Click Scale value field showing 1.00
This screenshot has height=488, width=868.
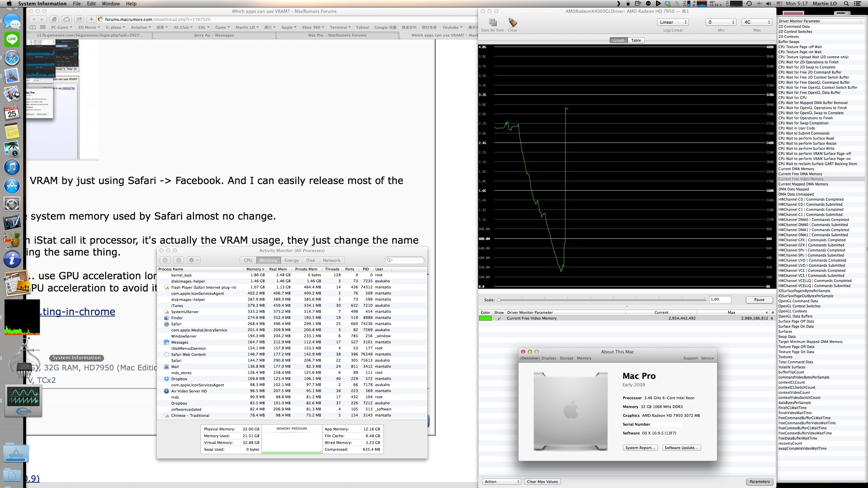point(720,299)
